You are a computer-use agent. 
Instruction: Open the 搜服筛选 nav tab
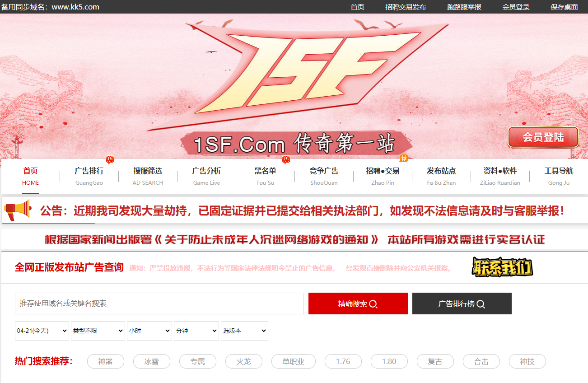(x=148, y=176)
